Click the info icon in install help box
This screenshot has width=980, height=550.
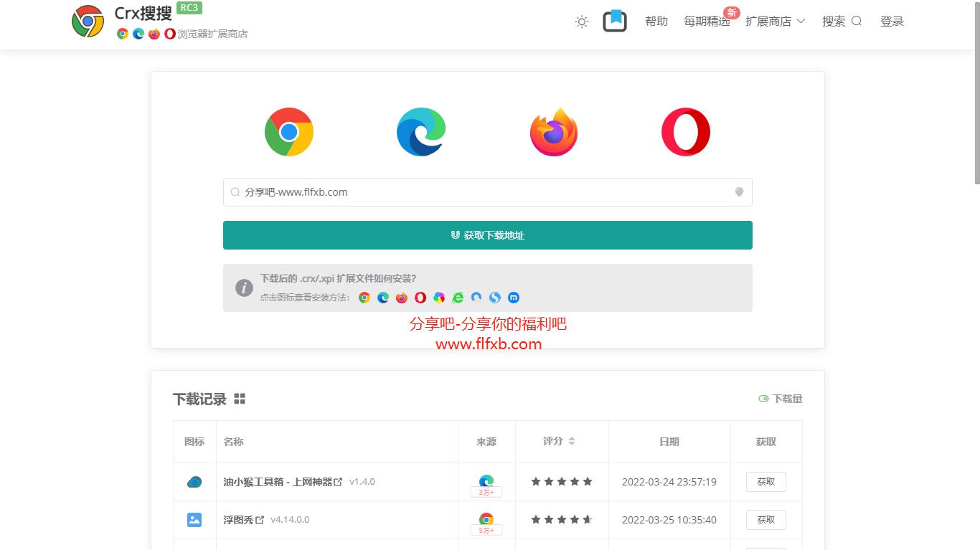(244, 288)
